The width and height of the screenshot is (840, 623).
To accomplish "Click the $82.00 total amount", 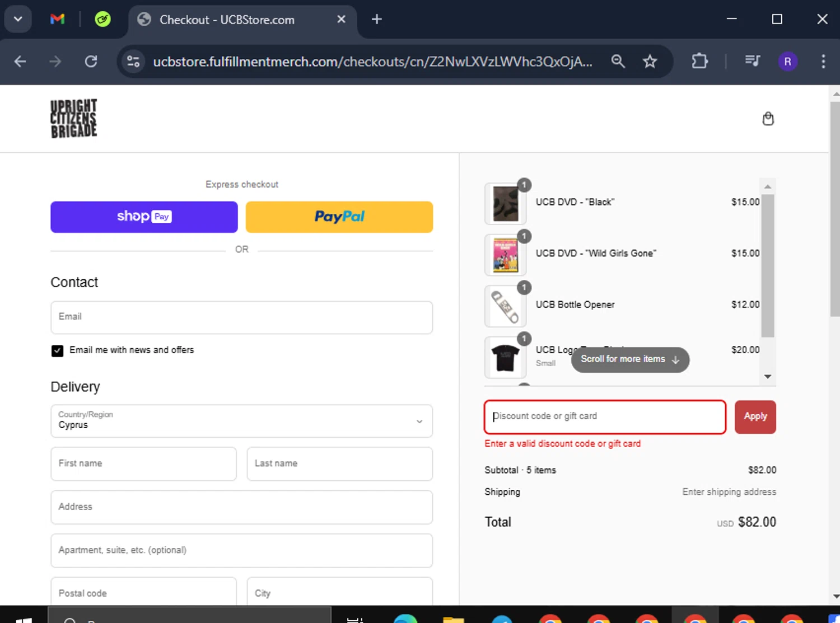I will [x=757, y=522].
